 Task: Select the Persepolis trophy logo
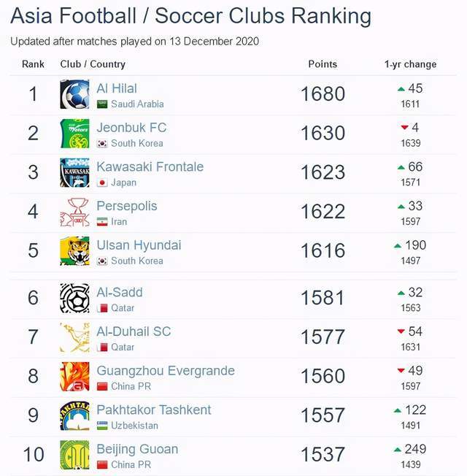click(74, 212)
